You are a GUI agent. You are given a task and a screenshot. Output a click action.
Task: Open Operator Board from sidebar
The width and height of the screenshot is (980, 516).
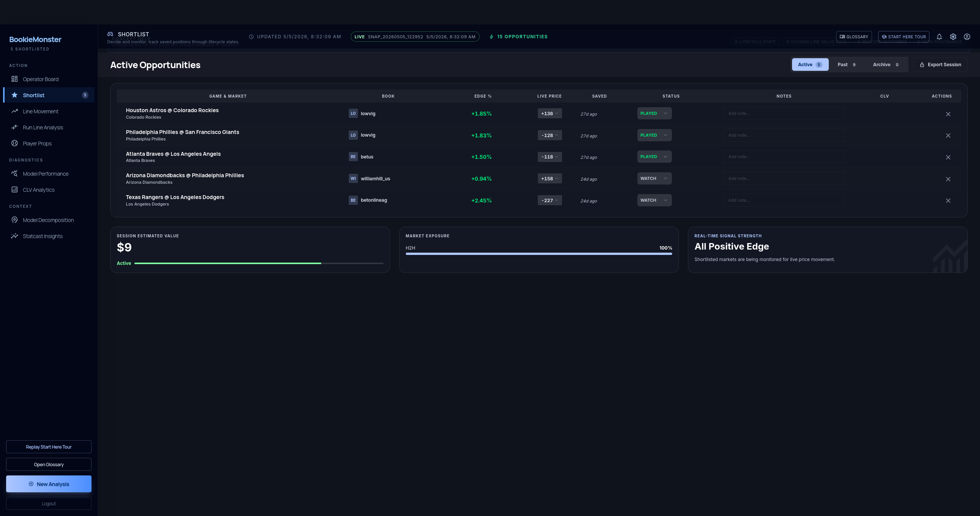coord(49,79)
